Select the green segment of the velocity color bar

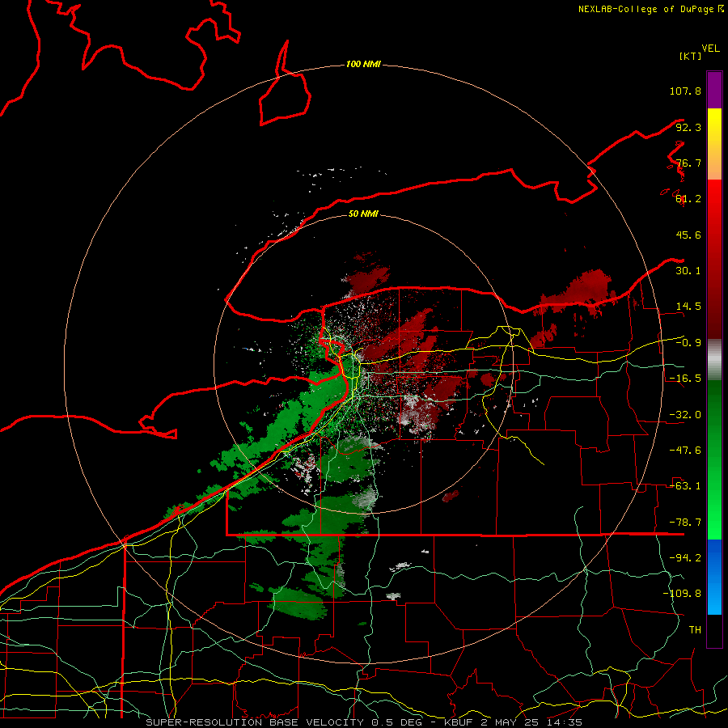[x=714, y=459]
